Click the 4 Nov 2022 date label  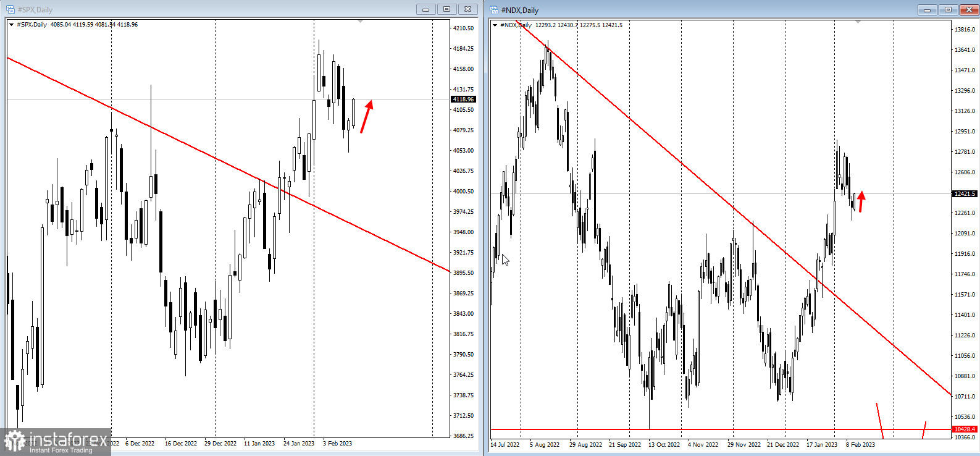click(703, 445)
